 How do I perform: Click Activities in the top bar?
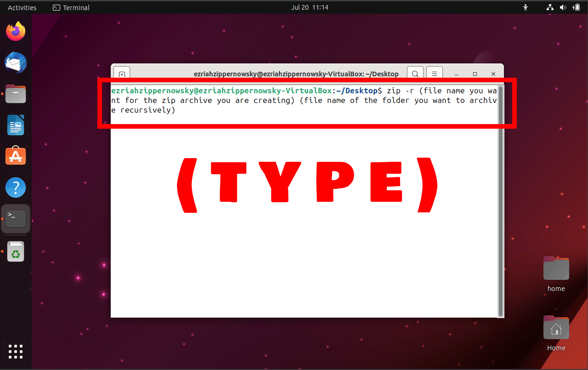point(21,7)
